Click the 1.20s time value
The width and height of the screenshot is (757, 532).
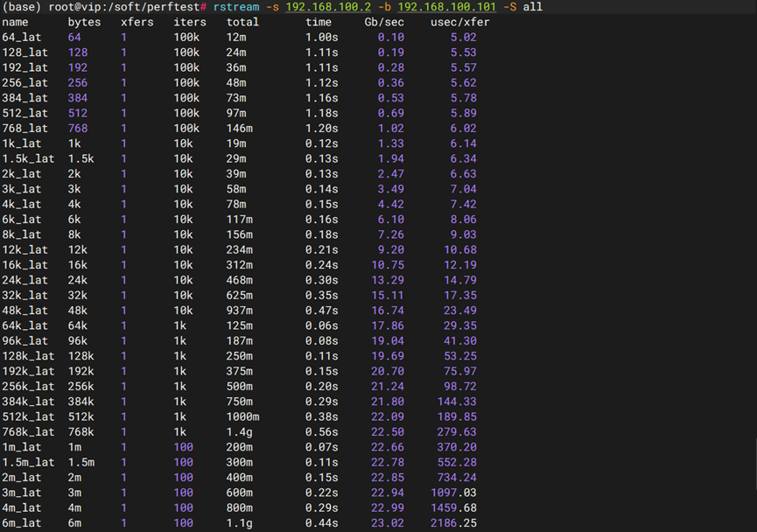(321, 128)
